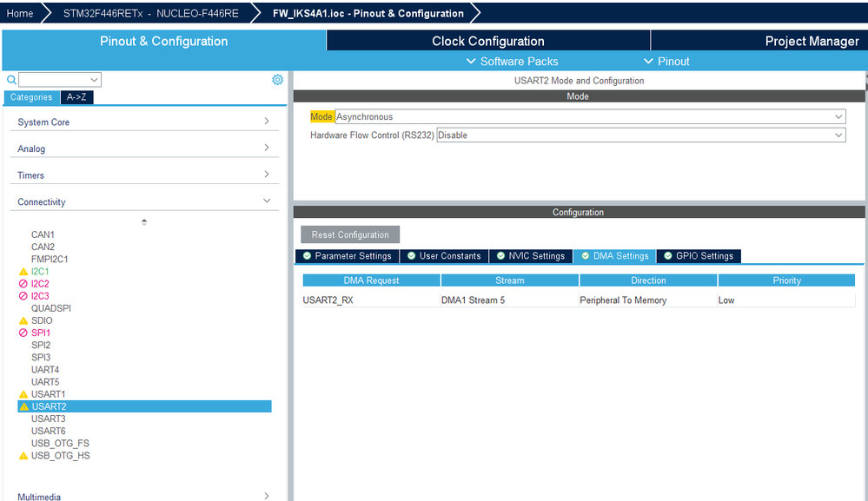Open the Software Packs menu
The image size is (868, 501).
[x=512, y=62]
